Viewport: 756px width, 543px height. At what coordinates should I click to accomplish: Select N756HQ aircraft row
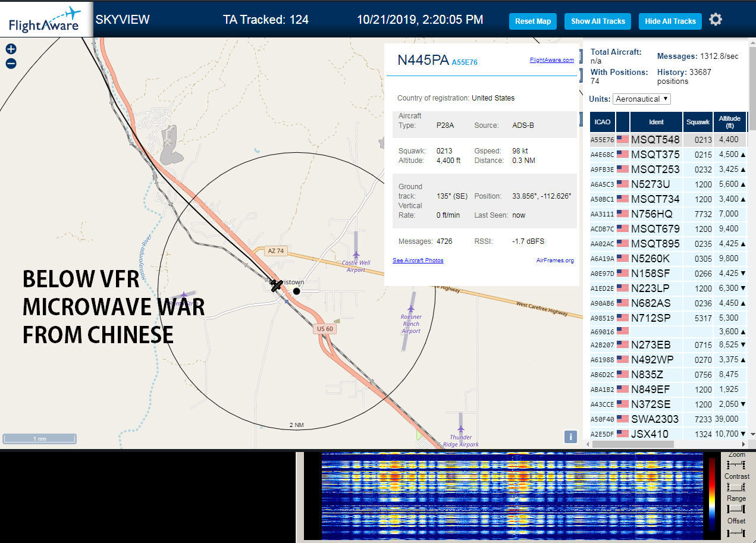[668, 214]
